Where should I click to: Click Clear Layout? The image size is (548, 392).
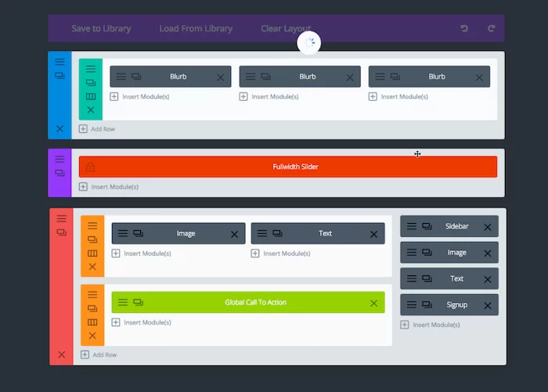point(286,29)
